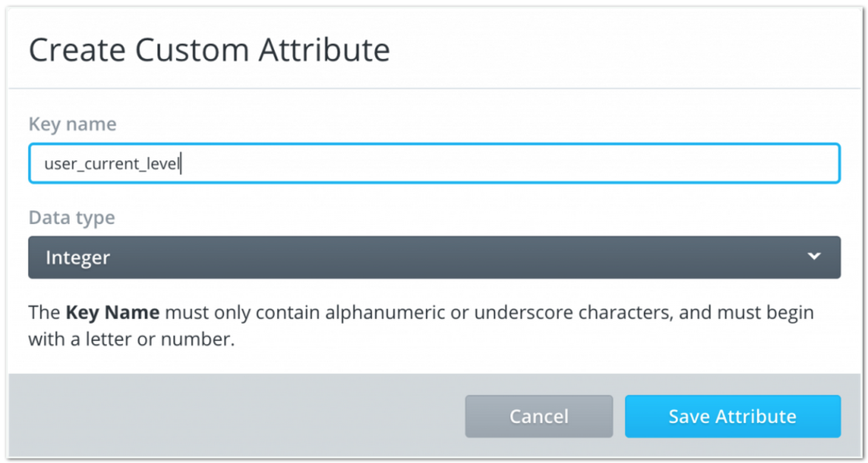Click the Key name field label
The height and width of the screenshot is (463, 868).
coord(72,124)
